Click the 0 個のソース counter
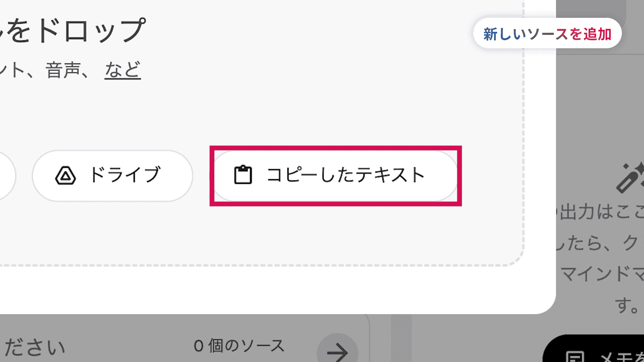The height and width of the screenshot is (362, 644). (x=239, y=346)
